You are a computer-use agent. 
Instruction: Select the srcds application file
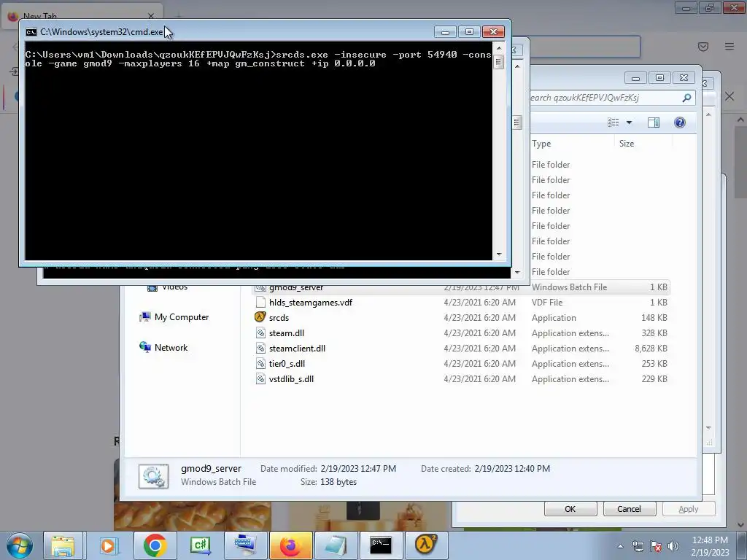460,318
